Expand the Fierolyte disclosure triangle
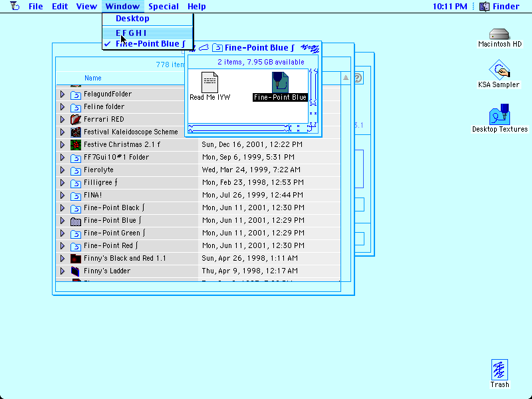This screenshot has height=399, width=532. [63, 170]
